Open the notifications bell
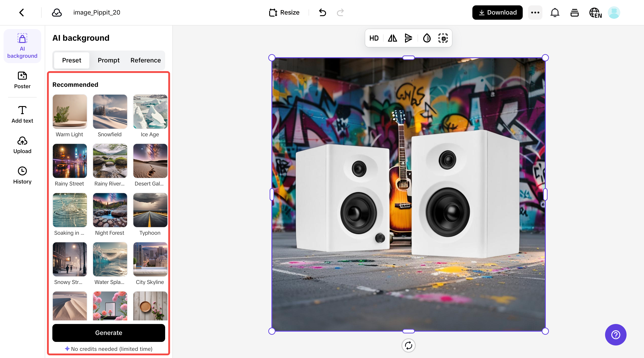The image size is (644, 358). (555, 12)
